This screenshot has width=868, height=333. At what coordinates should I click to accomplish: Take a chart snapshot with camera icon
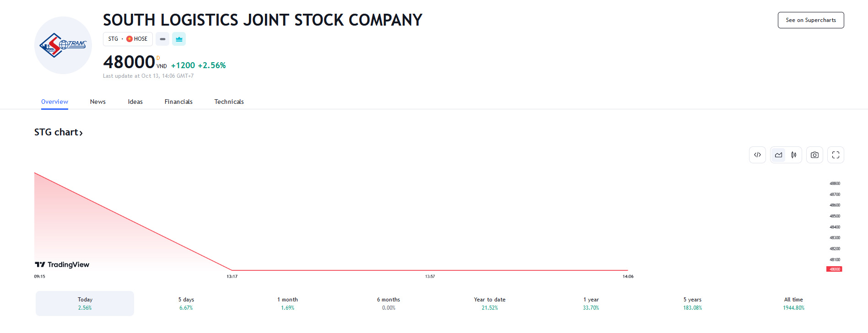[x=814, y=155]
